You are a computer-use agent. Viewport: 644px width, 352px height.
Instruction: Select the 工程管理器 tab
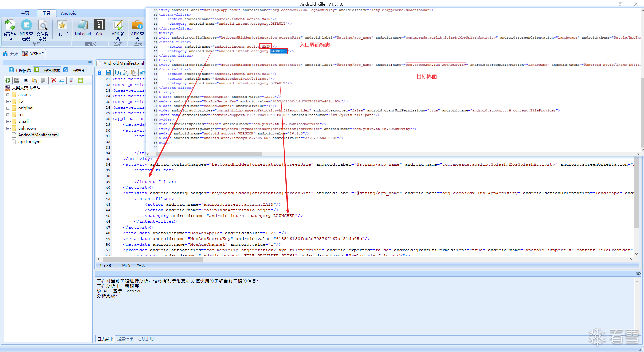click(47, 70)
